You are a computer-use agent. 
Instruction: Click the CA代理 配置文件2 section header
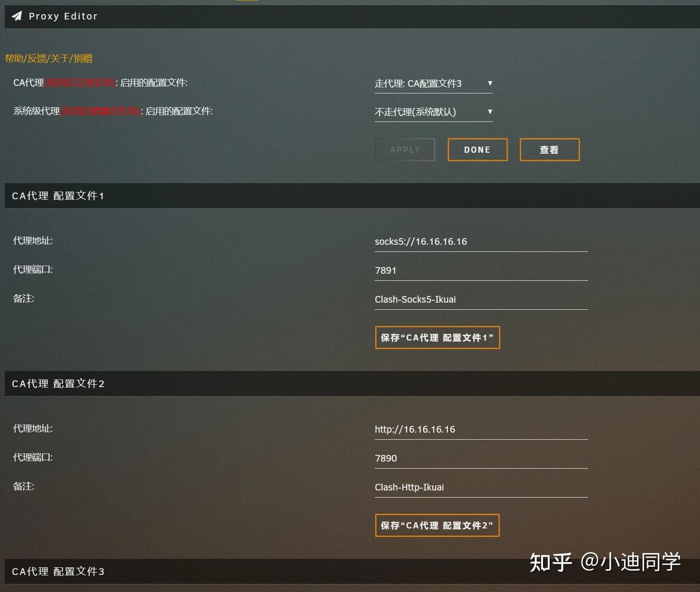[352, 383]
